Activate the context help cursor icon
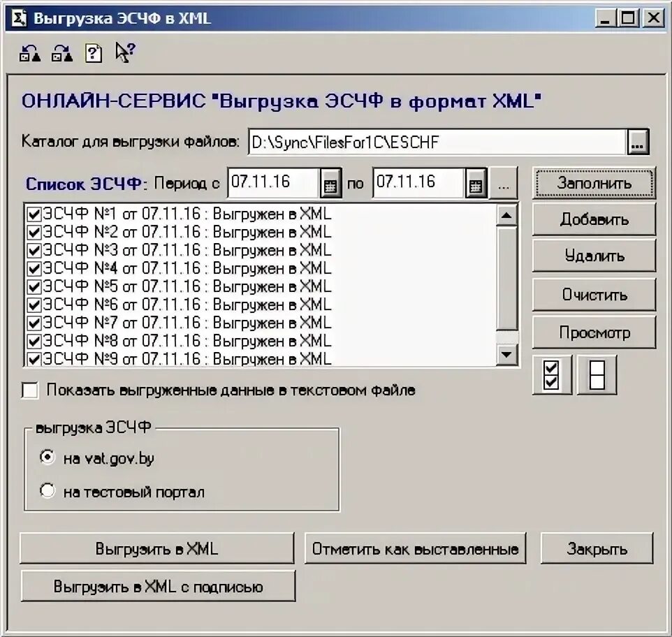Image resolution: width=672 pixels, height=637 pixels. coord(125,52)
